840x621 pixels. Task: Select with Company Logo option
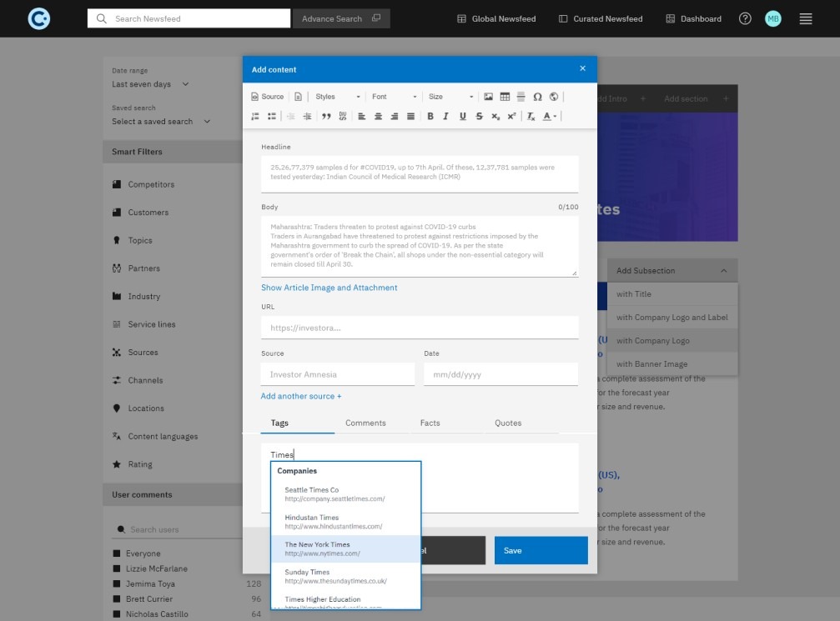(671, 340)
